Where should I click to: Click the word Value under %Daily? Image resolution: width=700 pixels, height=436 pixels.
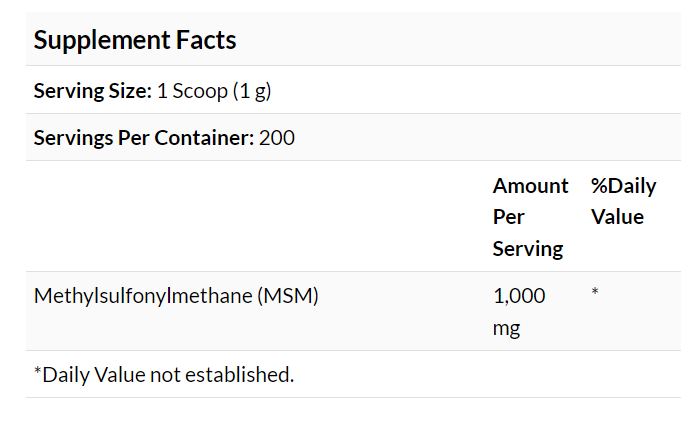pos(617,216)
